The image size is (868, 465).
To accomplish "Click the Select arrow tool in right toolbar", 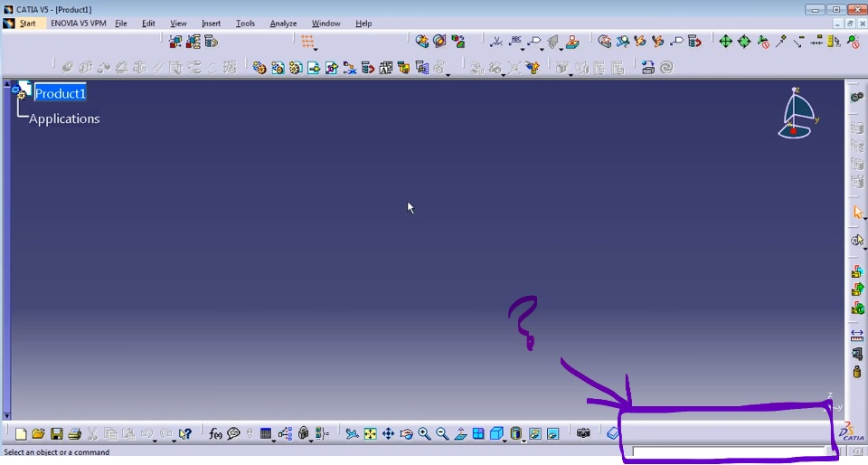I will click(x=857, y=212).
